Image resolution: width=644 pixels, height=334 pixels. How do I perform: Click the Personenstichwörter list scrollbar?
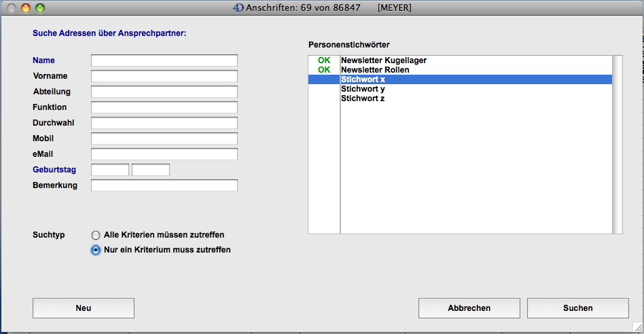point(617,145)
